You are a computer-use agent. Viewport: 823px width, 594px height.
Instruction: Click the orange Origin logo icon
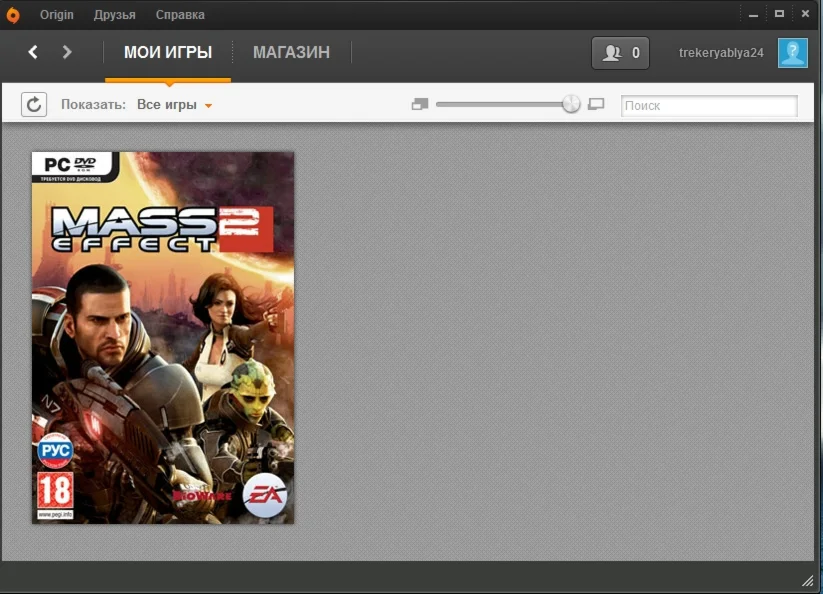tap(13, 14)
